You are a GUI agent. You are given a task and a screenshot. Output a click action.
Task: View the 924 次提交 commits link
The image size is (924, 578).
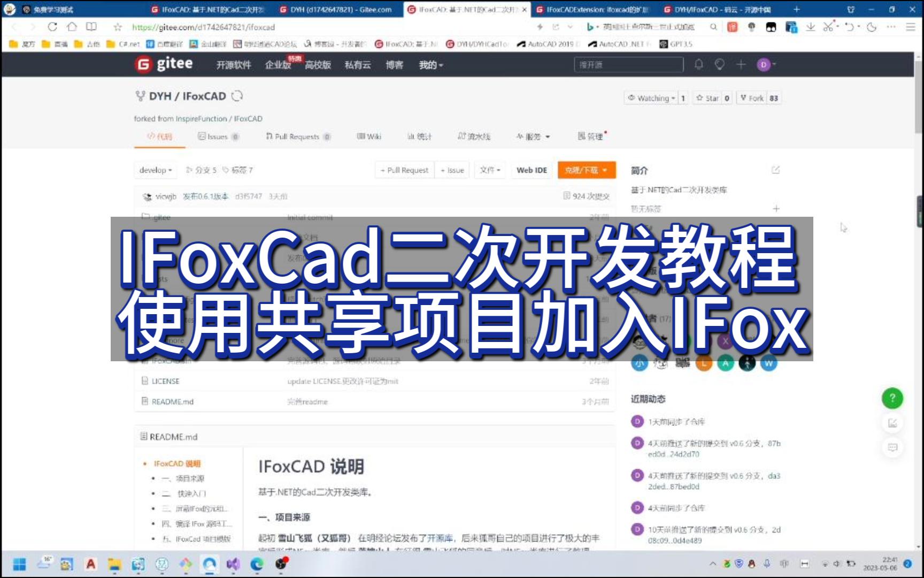point(586,196)
